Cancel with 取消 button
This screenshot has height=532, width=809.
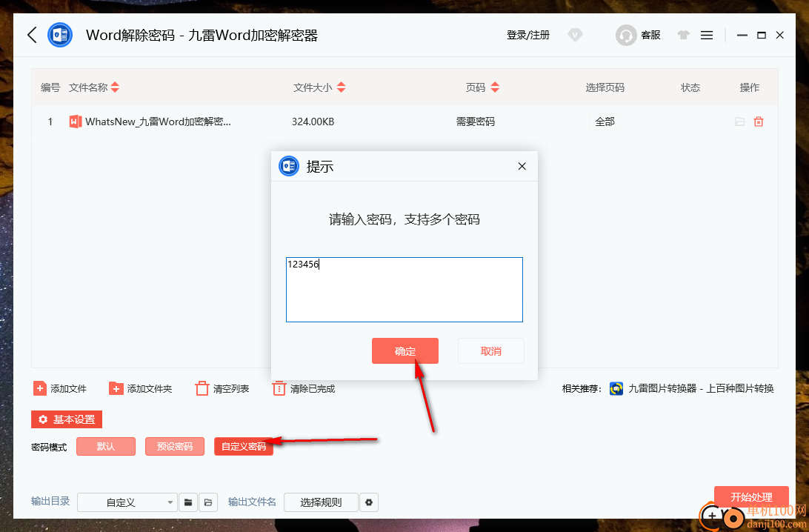click(x=490, y=351)
